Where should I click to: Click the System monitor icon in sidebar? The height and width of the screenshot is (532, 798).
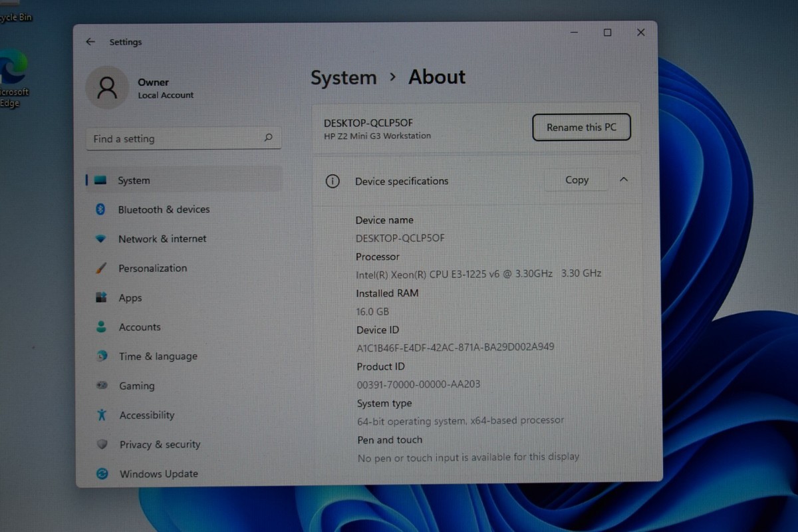(x=100, y=180)
